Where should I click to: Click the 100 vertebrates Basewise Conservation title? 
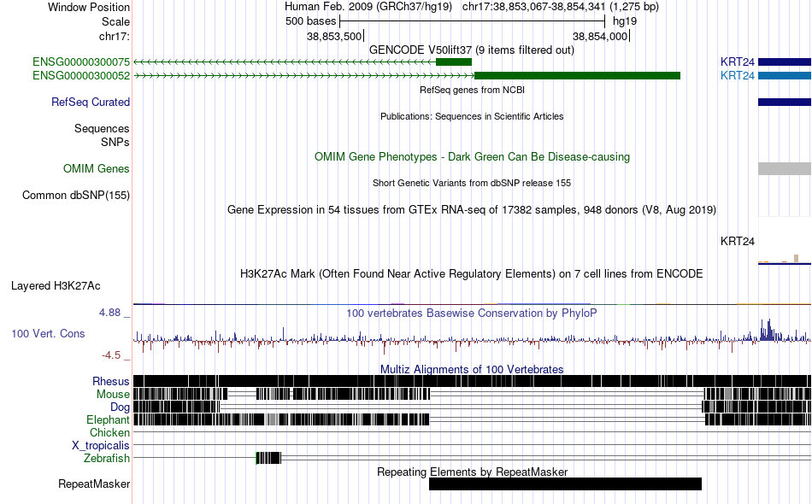click(x=472, y=313)
